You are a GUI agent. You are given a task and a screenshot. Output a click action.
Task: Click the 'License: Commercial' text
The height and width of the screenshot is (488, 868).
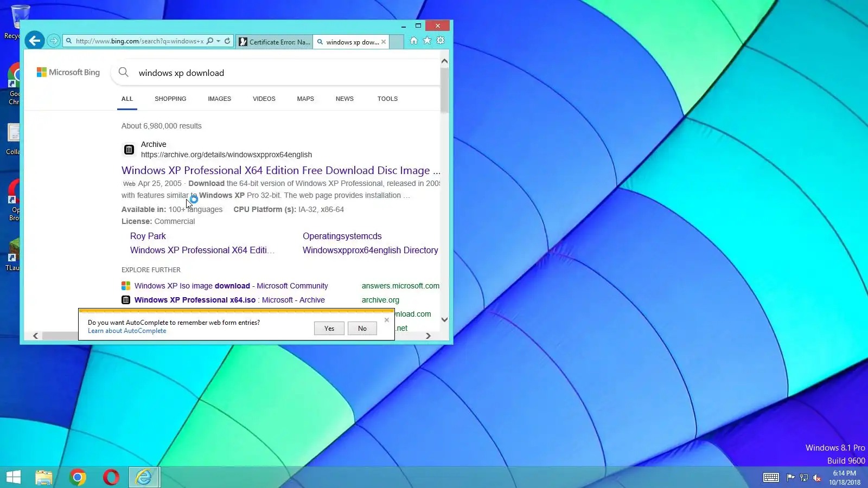click(158, 221)
